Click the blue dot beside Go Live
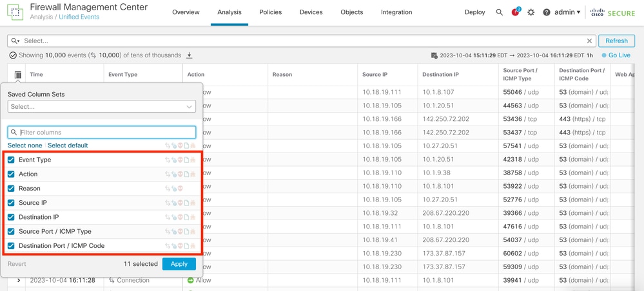Screen dimensions: 644x291 coord(604,55)
